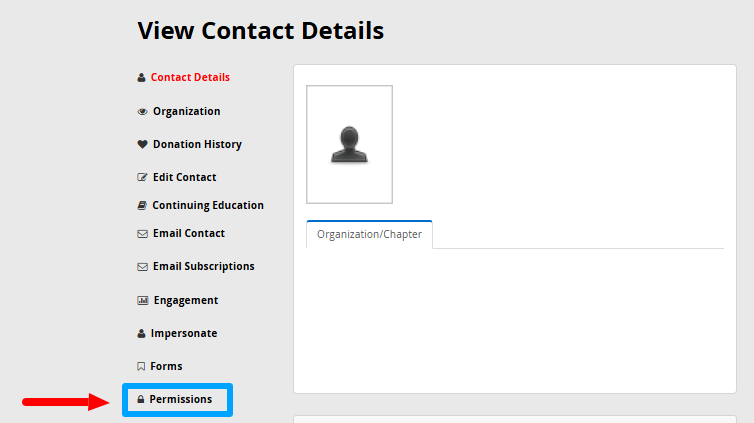Open the Forms section link
Image resolution: width=754 pixels, height=423 pixels.
coord(166,366)
